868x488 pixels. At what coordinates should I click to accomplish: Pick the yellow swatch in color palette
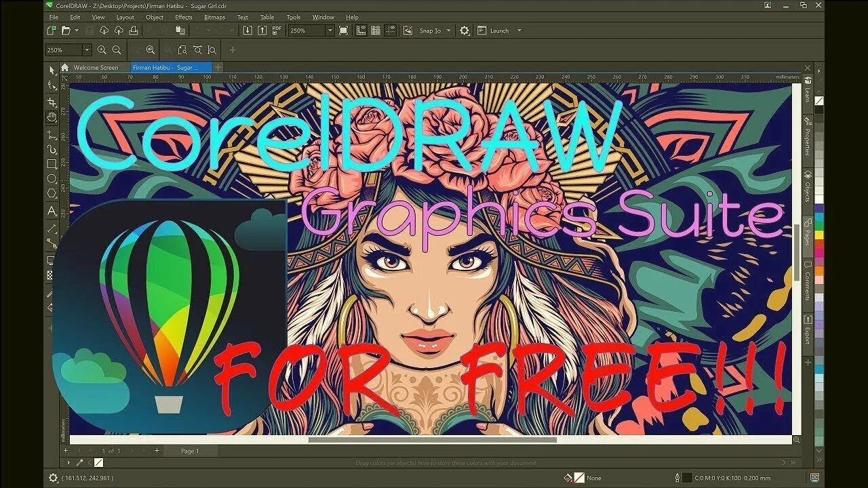[x=818, y=235]
